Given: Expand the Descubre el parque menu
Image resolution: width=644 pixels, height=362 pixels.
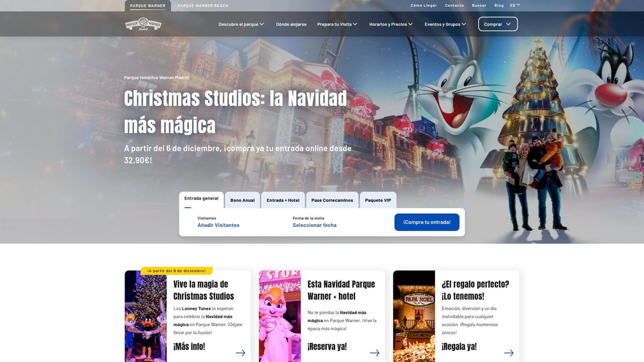Looking at the screenshot, I should pos(241,24).
